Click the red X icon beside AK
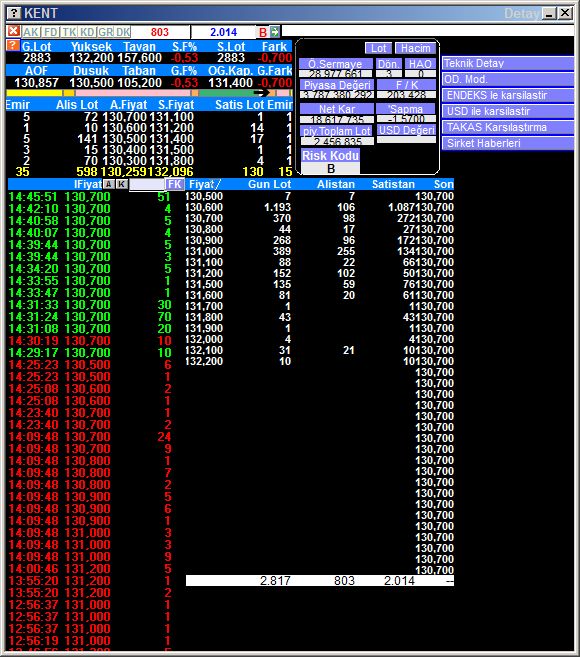 point(13,31)
